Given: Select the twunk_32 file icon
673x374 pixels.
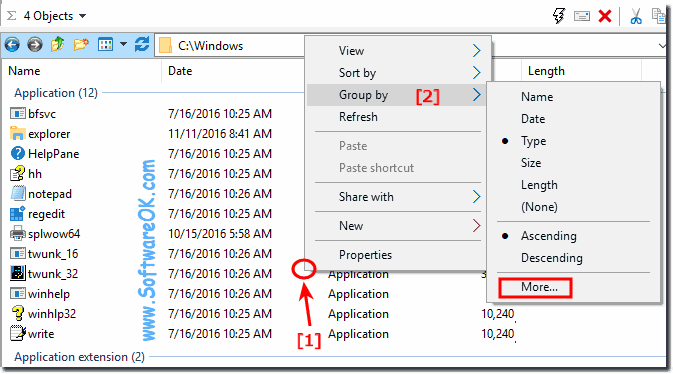Looking at the screenshot, I should pos(18,273).
